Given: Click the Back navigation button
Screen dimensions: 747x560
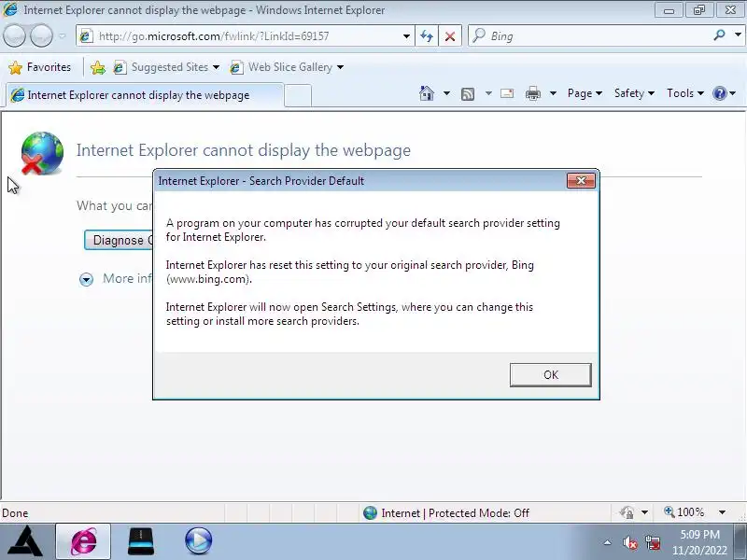Looking at the screenshot, I should click(14, 35).
